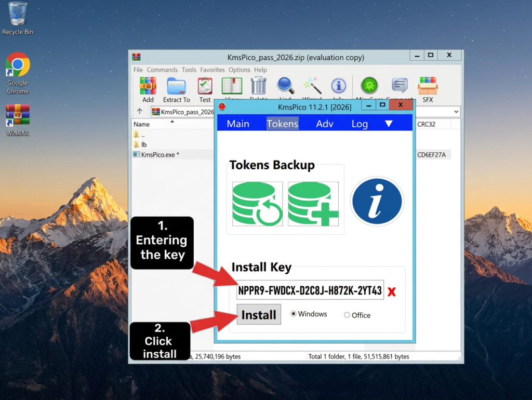Click the KmsPico red title bar icon

222,106
